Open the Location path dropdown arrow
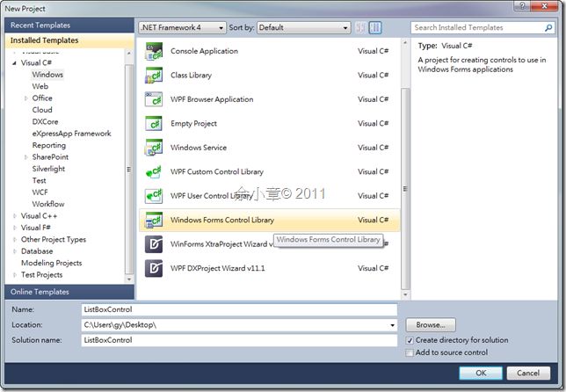This screenshot has height=392, width=566. click(392, 325)
